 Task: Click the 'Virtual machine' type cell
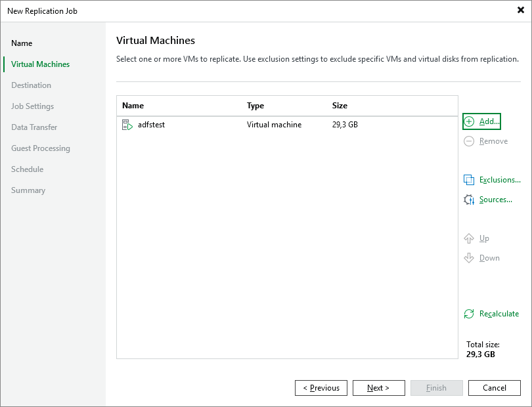[274, 125]
